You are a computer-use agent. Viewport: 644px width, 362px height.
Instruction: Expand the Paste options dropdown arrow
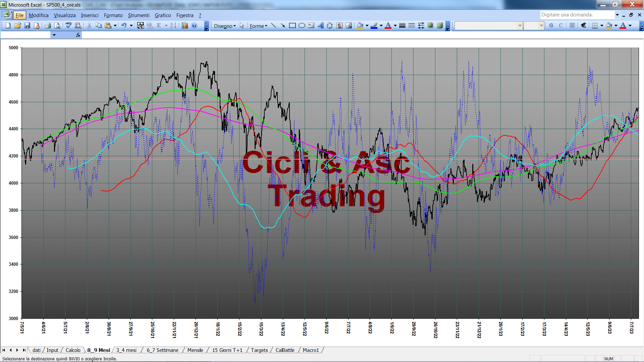pos(115,25)
